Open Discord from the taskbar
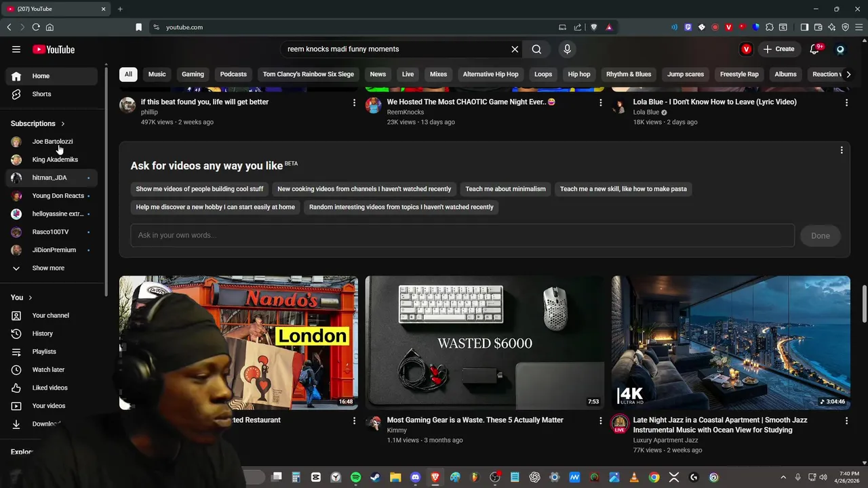 (x=416, y=477)
